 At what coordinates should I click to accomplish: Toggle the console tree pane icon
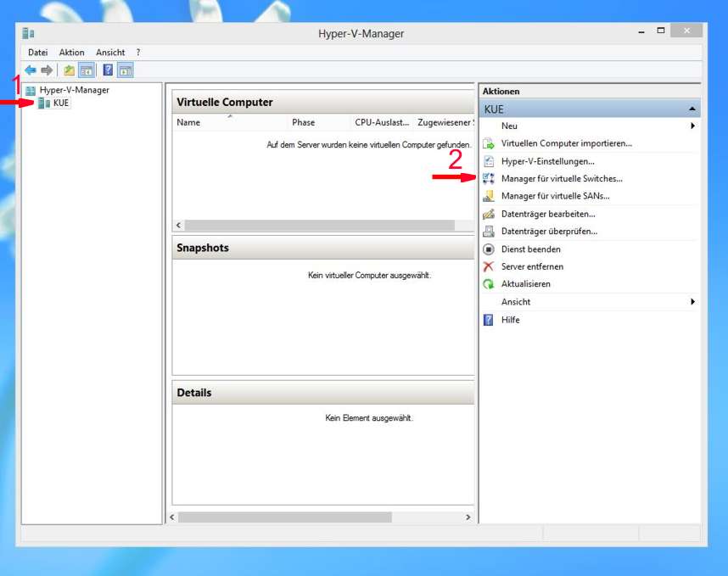point(87,70)
